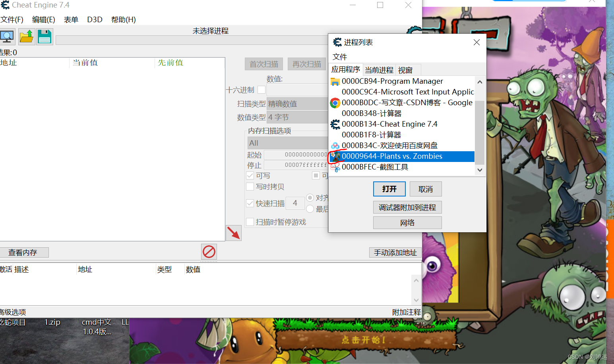Switch to the Applications tab
Screen dimensions: 614x364
click(x=346, y=69)
